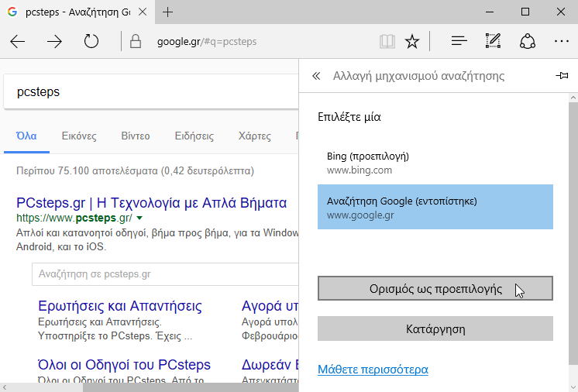The width and height of the screenshot is (578, 392).
Task: Click the left arrow of horizontal scrollbar
Action: point(4,387)
